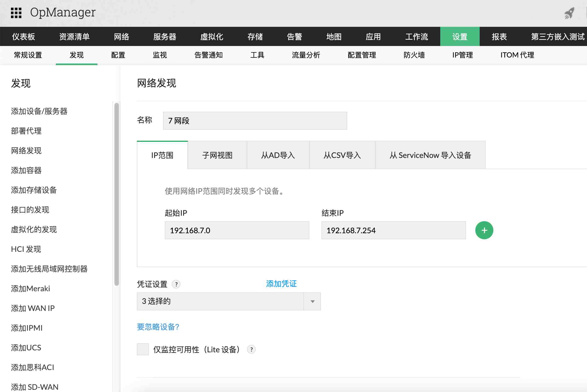The height and width of the screenshot is (392, 587).
Task: Select HCI 发现 from the sidebar
Action: [x=26, y=249]
